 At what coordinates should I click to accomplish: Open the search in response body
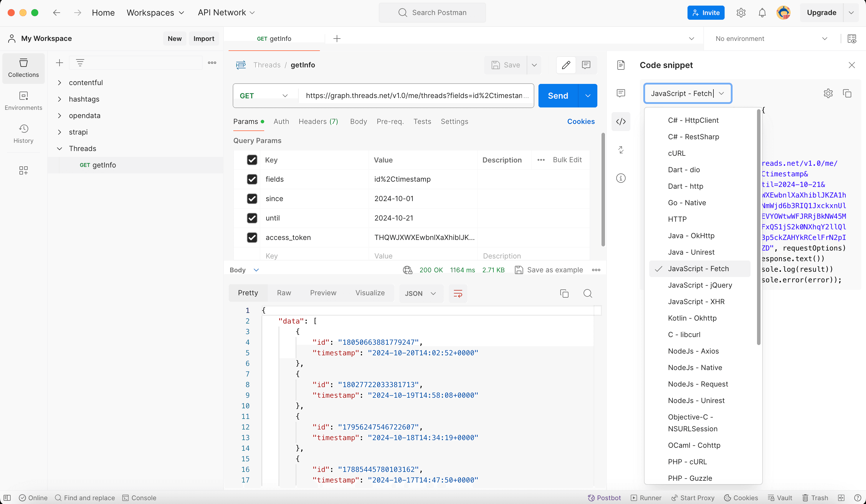coord(588,294)
